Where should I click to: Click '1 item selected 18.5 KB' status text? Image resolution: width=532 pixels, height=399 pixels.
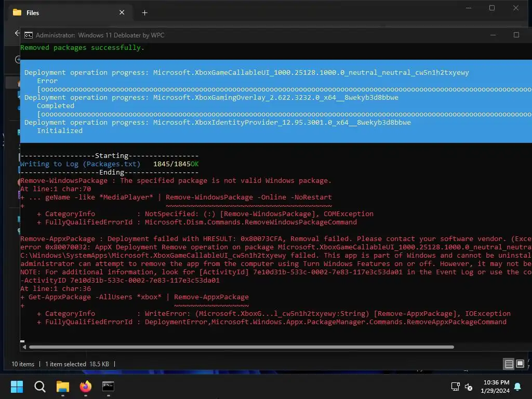tap(77, 364)
